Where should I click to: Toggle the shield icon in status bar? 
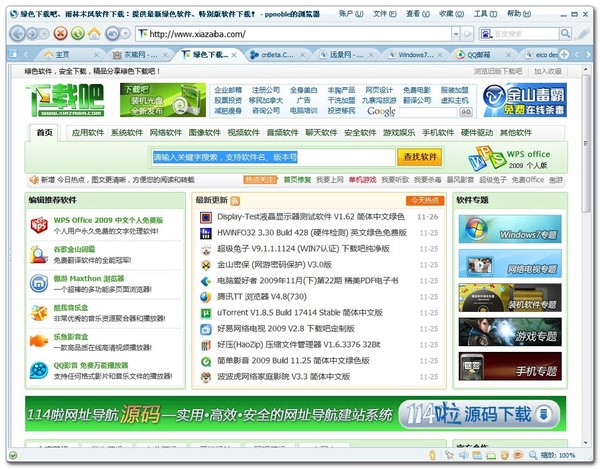pyautogui.click(x=505, y=455)
